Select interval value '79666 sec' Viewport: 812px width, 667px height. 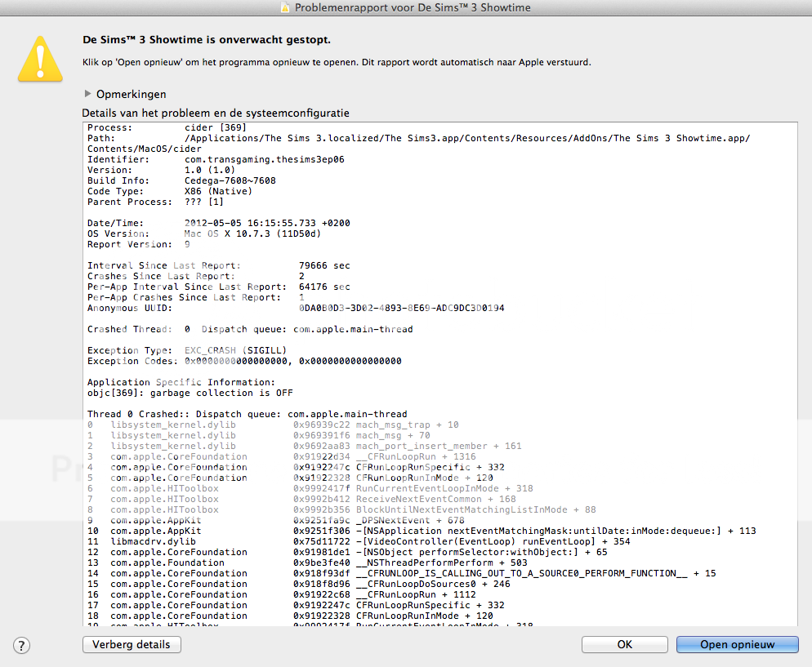coord(324,265)
